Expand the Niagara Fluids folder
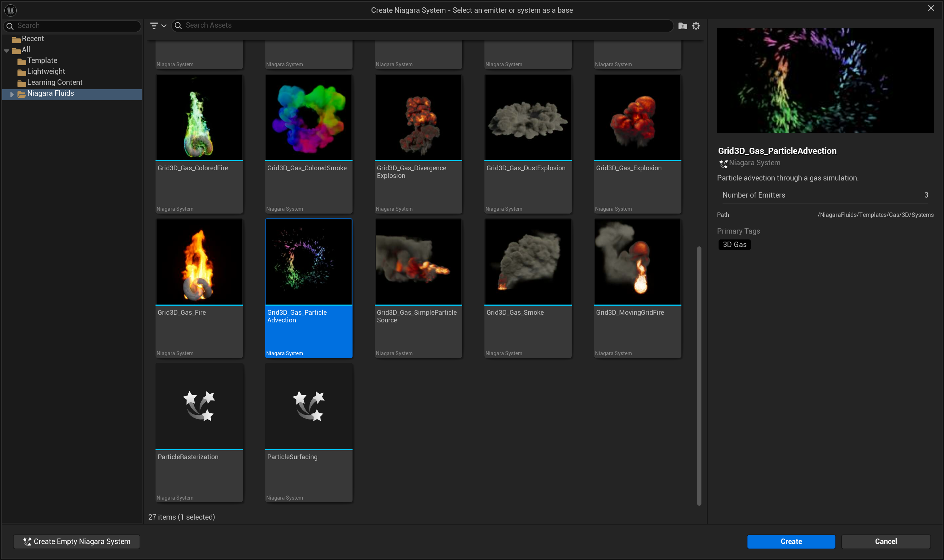This screenshot has width=944, height=560. [12, 94]
